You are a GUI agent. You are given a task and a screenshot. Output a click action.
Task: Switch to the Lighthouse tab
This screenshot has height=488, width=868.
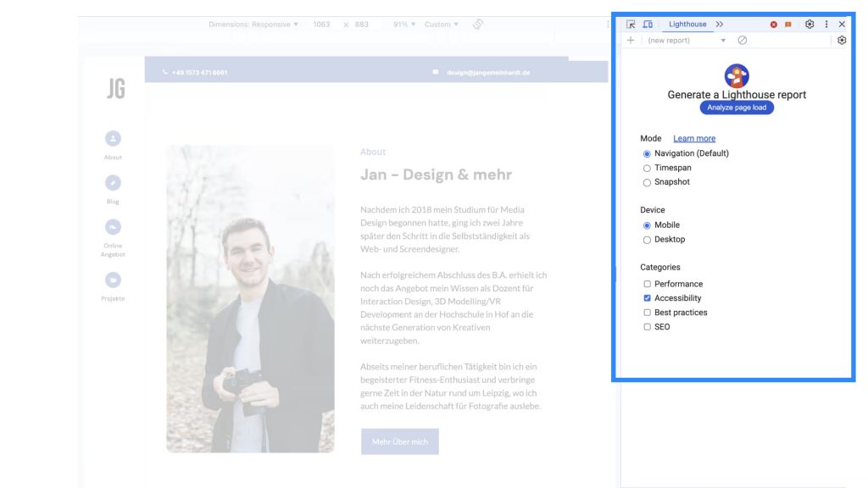tap(687, 25)
